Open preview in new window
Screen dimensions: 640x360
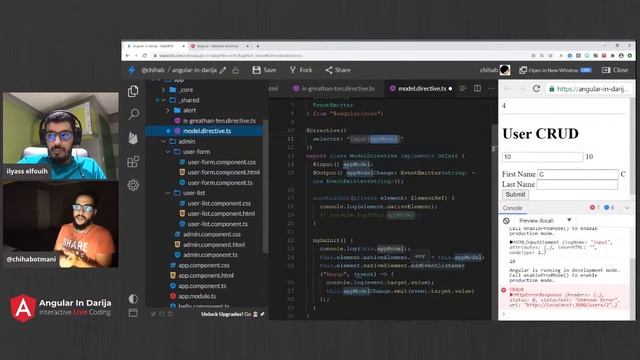pyautogui.click(x=555, y=70)
